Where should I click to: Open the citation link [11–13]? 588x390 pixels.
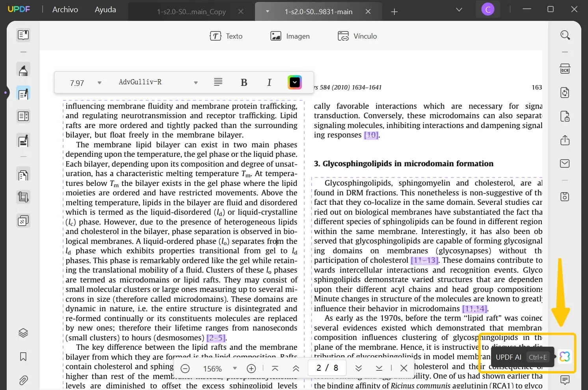pos(425,260)
